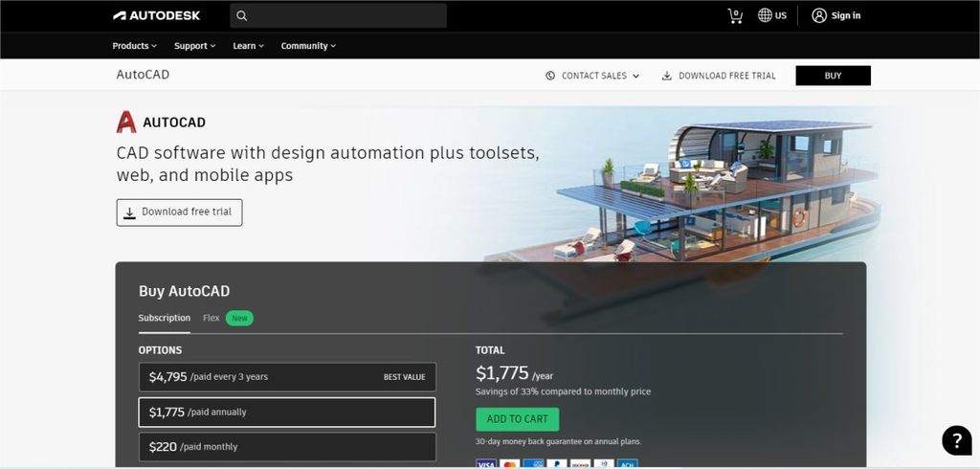
Task: Click the search magnifier icon
Action: 242,15
